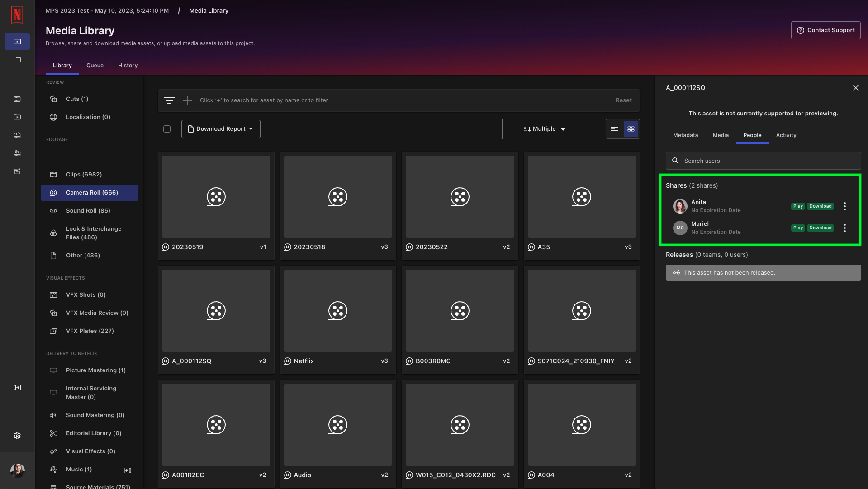Open Editorial Library (0) in sidebar
The image size is (868, 489).
click(90, 433)
